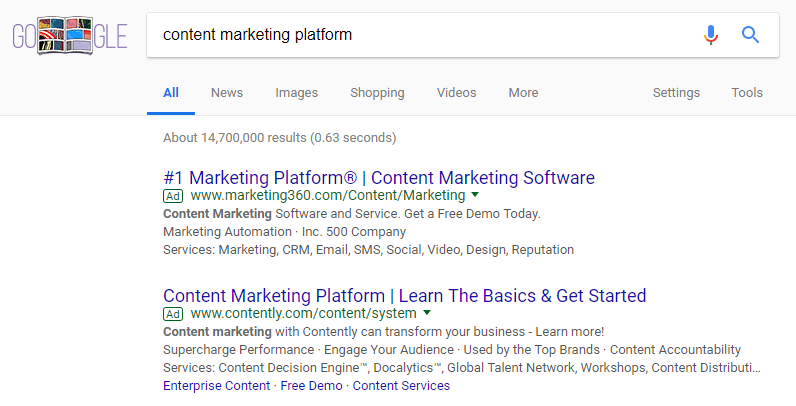Start voice search with the microphone icon
This screenshot has height=406, width=796.
pos(711,35)
